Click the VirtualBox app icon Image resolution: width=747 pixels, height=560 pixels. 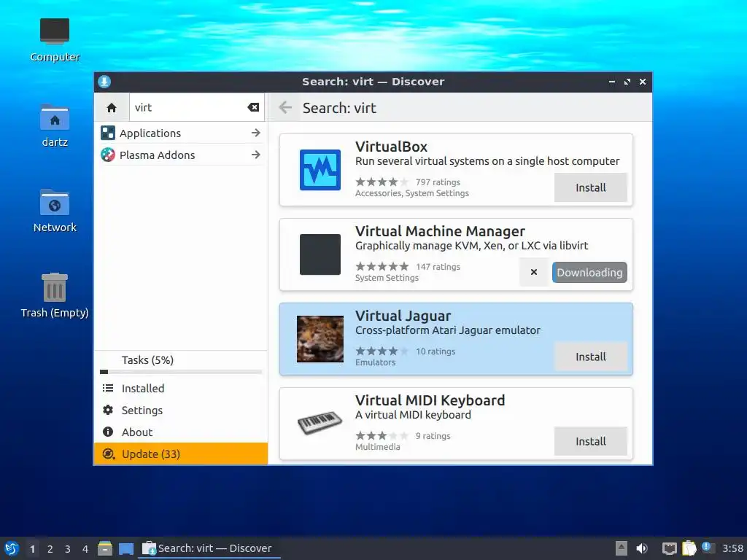tap(320, 170)
